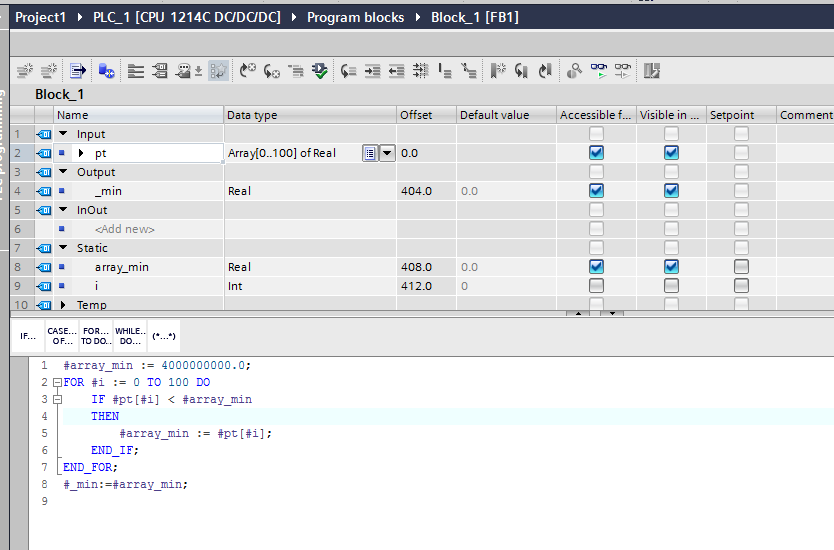Collapse the Output section
The height and width of the screenshot is (550, 834).
(x=63, y=172)
